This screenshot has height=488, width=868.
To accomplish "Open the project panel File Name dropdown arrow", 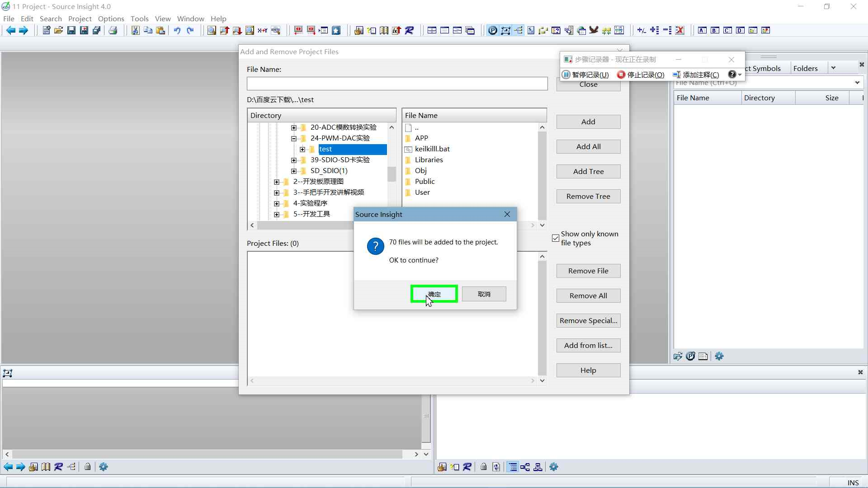I will tap(857, 83).
